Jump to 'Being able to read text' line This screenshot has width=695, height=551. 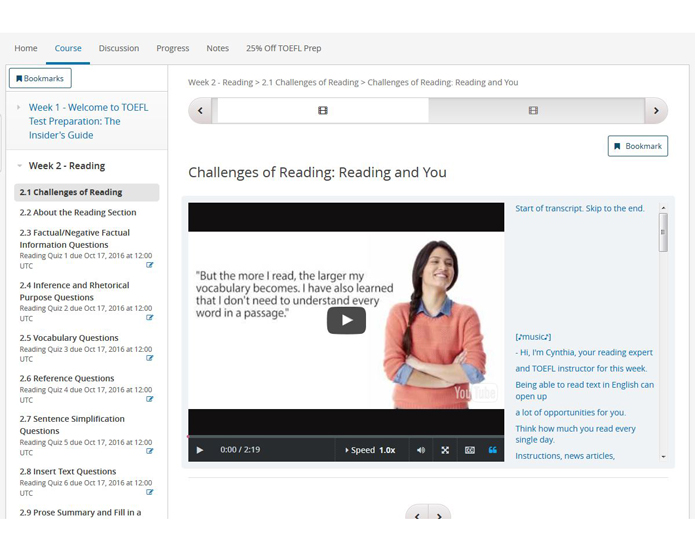click(584, 391)
